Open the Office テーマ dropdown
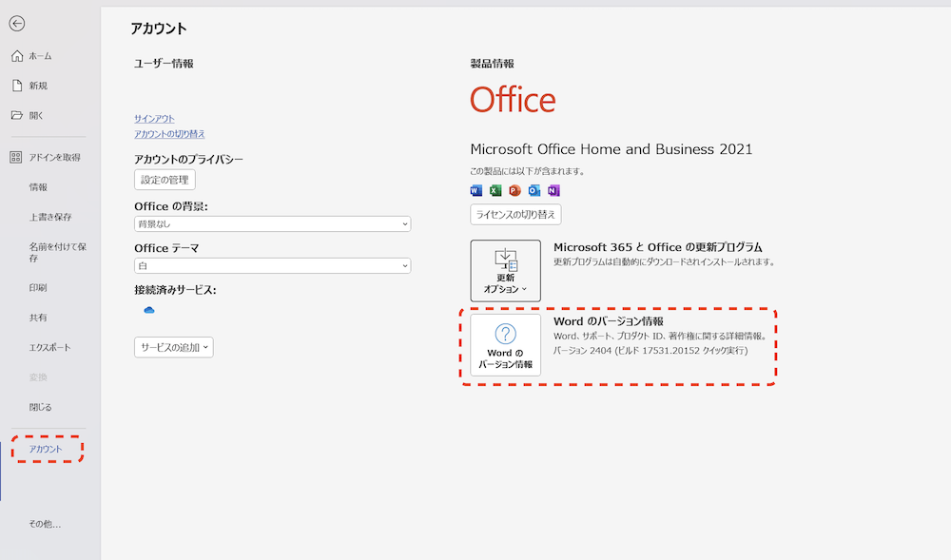951x560 pixels. tap(272, 266)
